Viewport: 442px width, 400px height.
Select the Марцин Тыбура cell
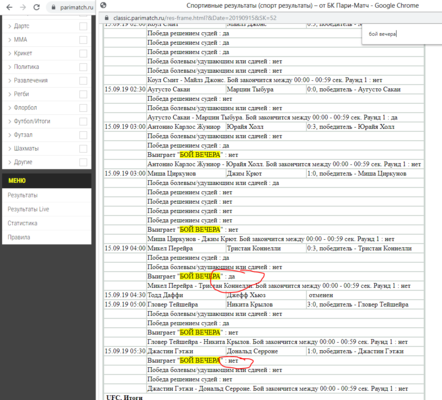coord(266,89)
